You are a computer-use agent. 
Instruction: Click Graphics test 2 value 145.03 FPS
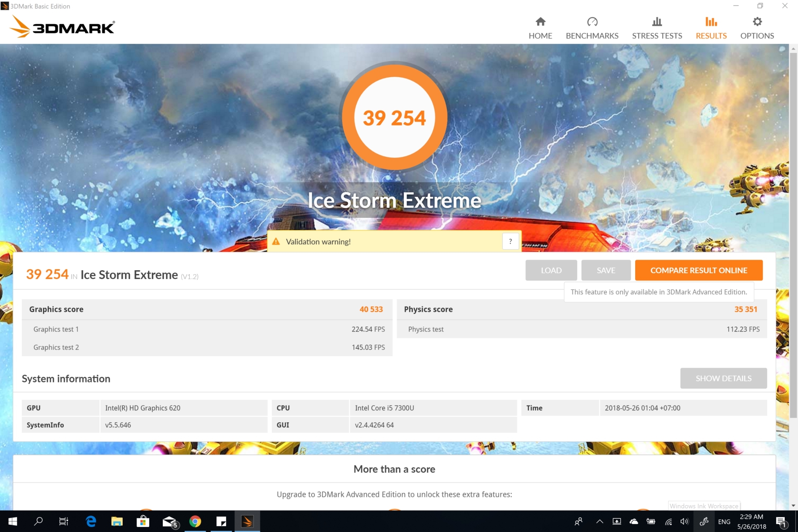tap(368, 347)
